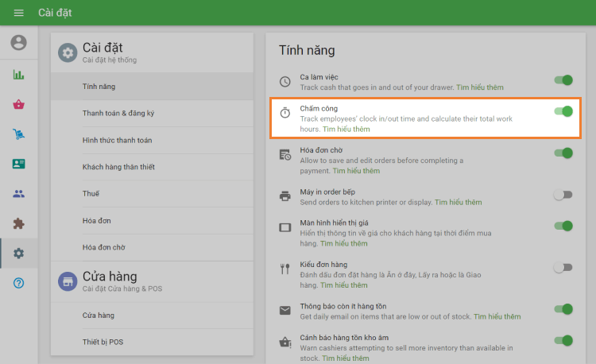The width and height of the screenshot is (596, 364).
Task: Select Thiết bị POS menu item
Action: point(103,342)
